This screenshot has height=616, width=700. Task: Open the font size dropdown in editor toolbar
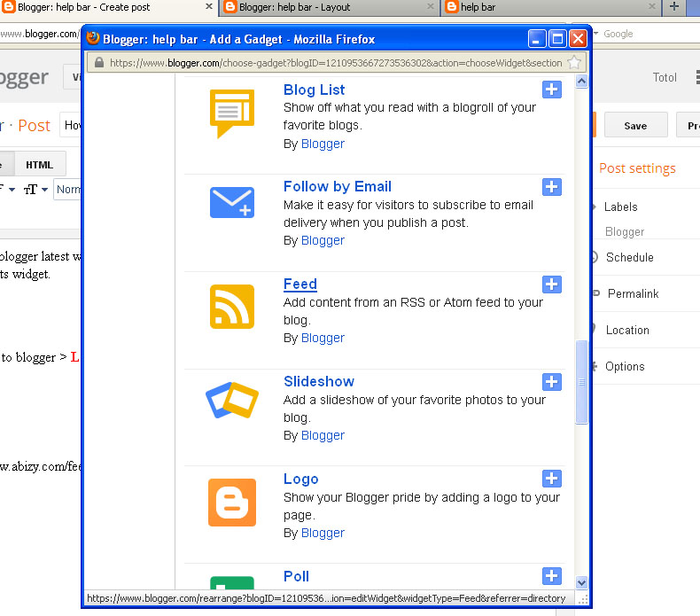click(35, 190)
